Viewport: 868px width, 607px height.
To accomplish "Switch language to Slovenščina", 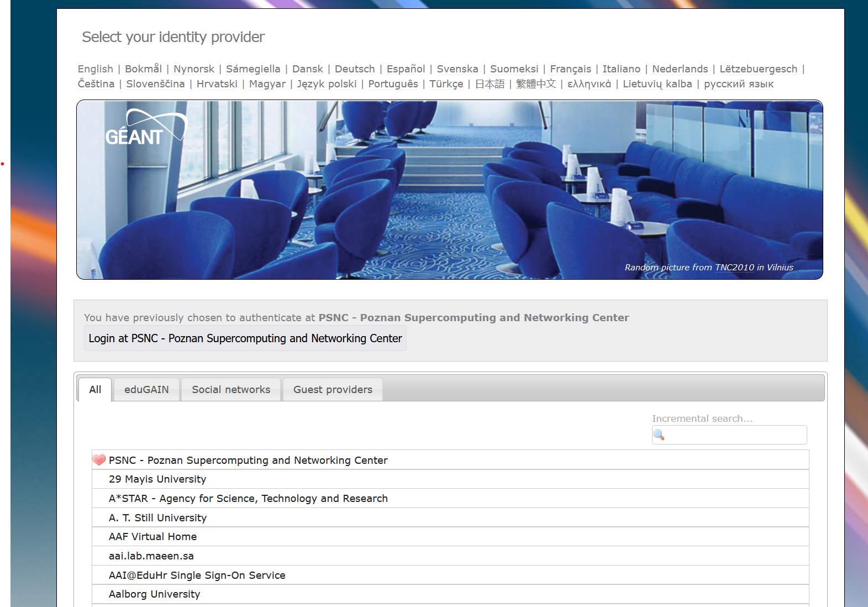I will tap(156, 84).
